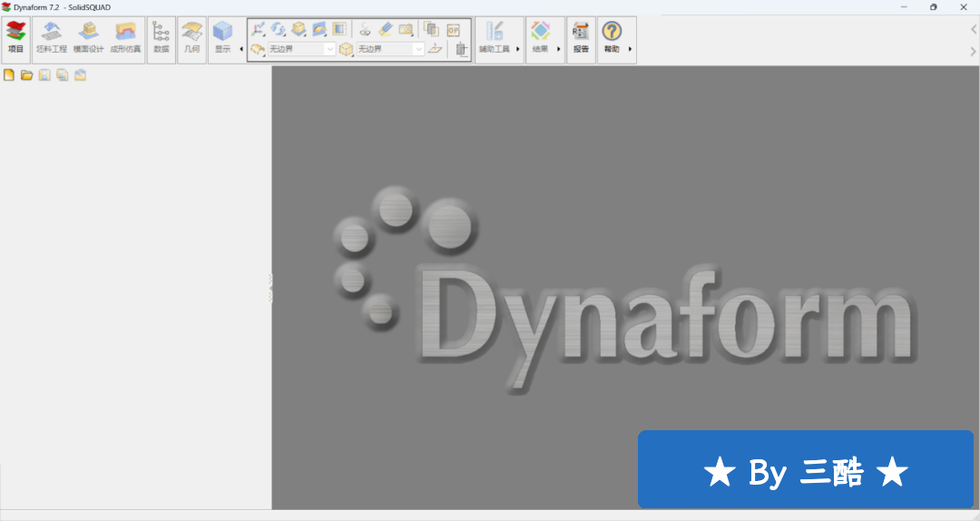Click the highlighter eraser icon
The image size is (980, 521).
[386, 29]
